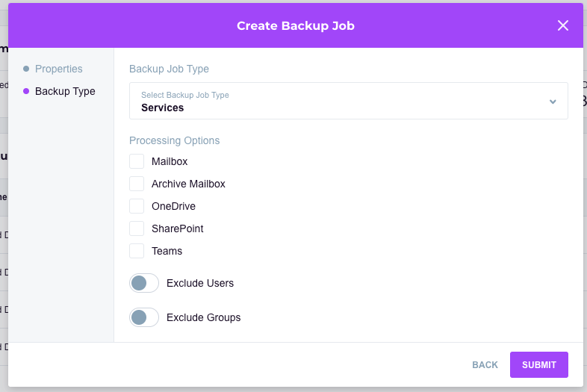Click the 'Archive Mailbox' label text
Viewport: 587px width, 392px height.
(188, 184)
